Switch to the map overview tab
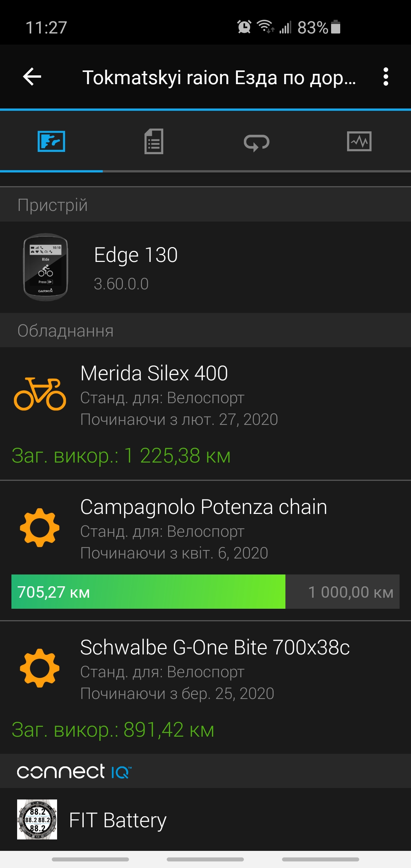 pos(51,142)
